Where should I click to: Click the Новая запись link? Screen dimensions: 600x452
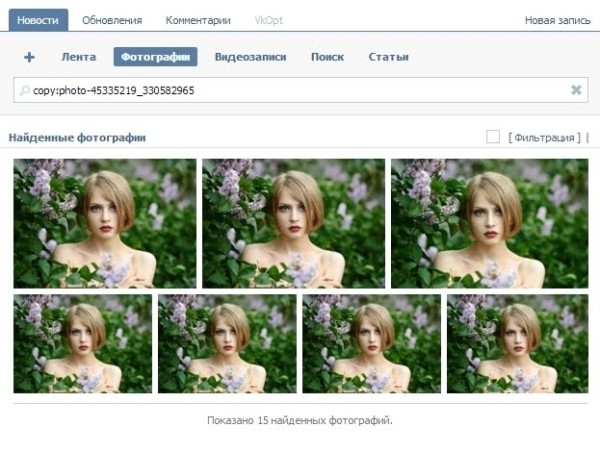tap(557, 20)
